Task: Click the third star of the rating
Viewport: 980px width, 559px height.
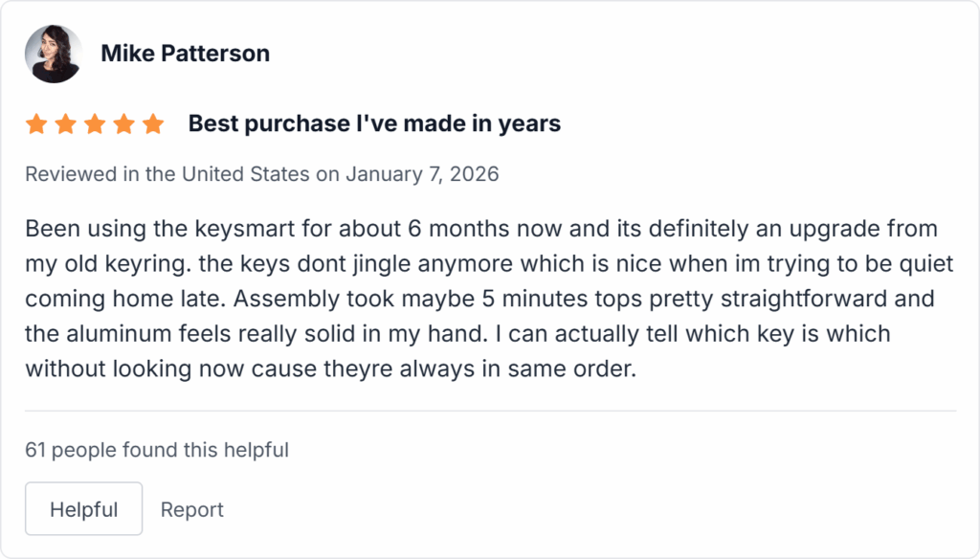Action: tap(96, 123)
